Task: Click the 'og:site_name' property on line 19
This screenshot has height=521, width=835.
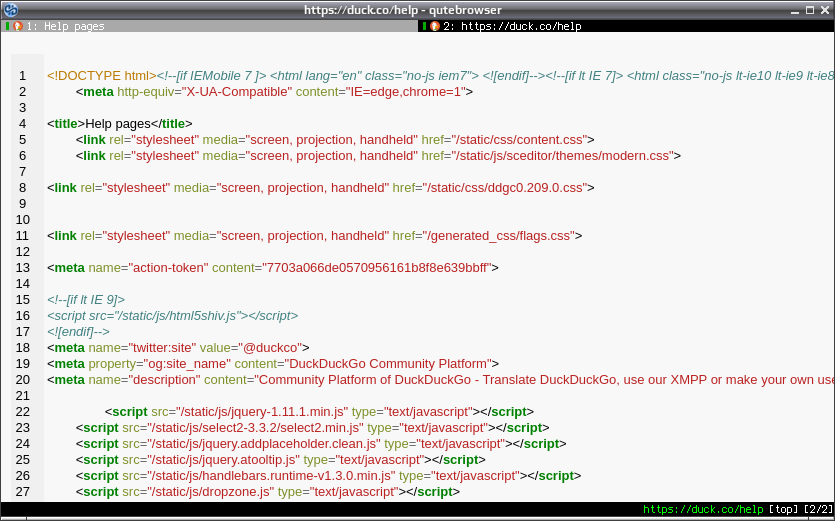Action: coord(187,363)
